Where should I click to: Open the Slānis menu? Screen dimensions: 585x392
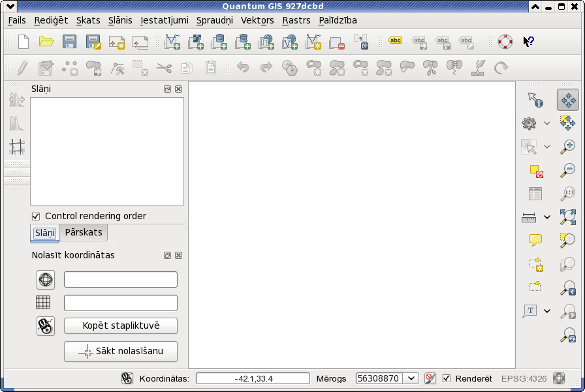pyautogui.click(x=120, y=20)
